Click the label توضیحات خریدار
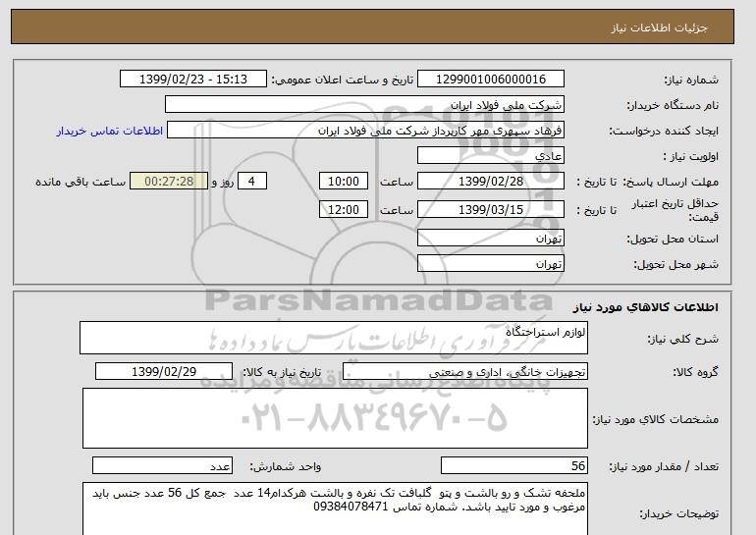The height and width of the screenshot is (535, 756). pos(678,513)
